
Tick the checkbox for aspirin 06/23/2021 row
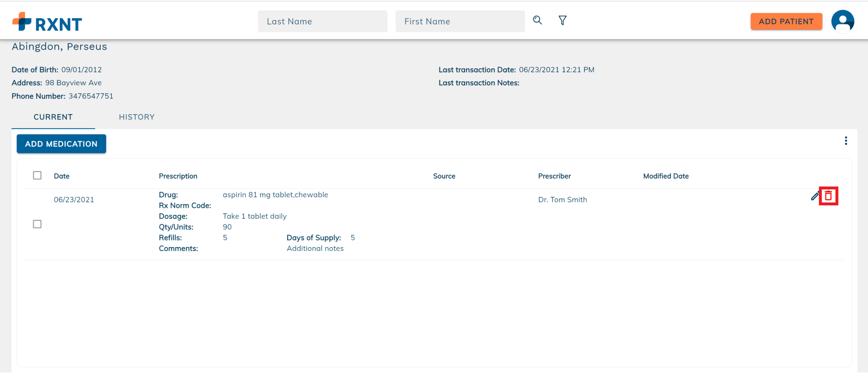(x=37, y=224)
